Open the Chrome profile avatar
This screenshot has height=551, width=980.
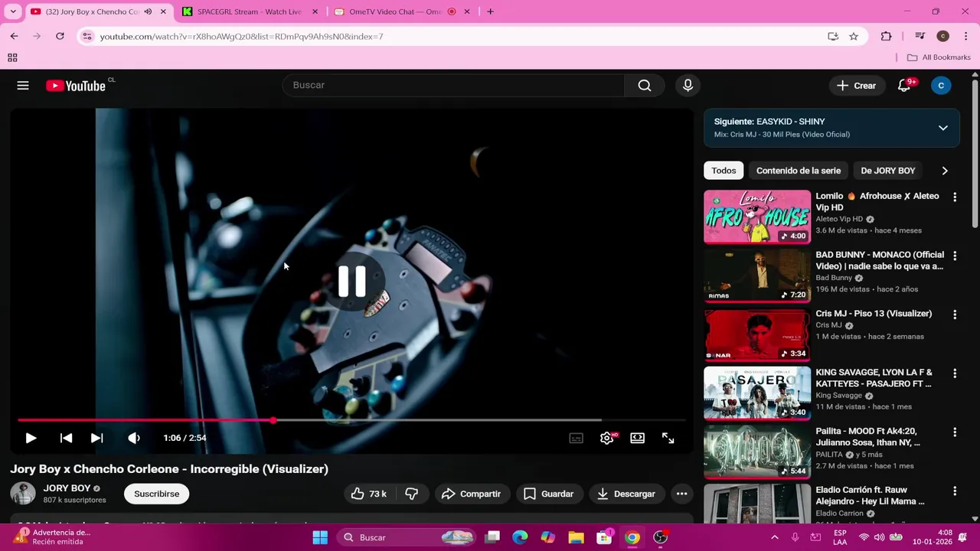[942, 36]
